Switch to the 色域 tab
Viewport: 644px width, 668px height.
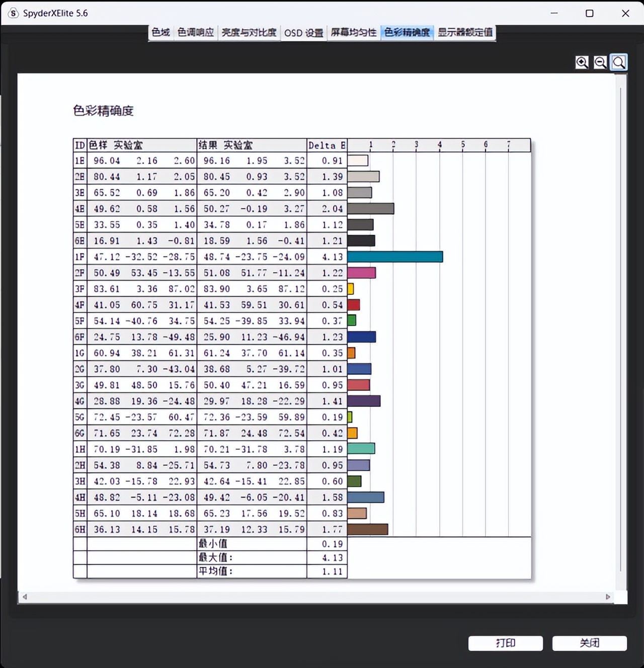[160, 32]
